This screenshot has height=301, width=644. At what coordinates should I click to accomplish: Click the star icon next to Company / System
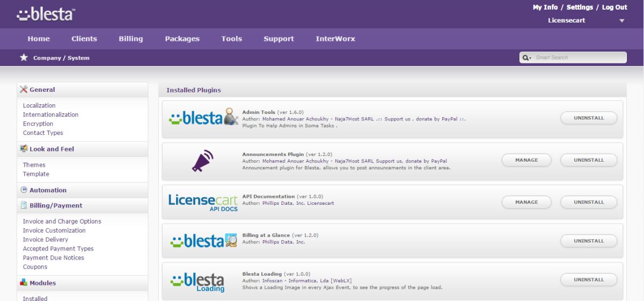tap(24, 58)
